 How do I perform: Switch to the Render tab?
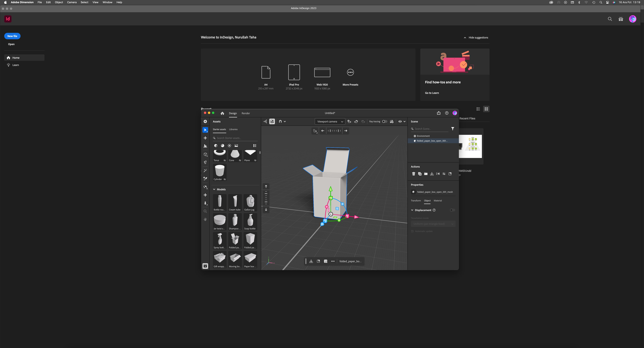[x=246, y=113]
